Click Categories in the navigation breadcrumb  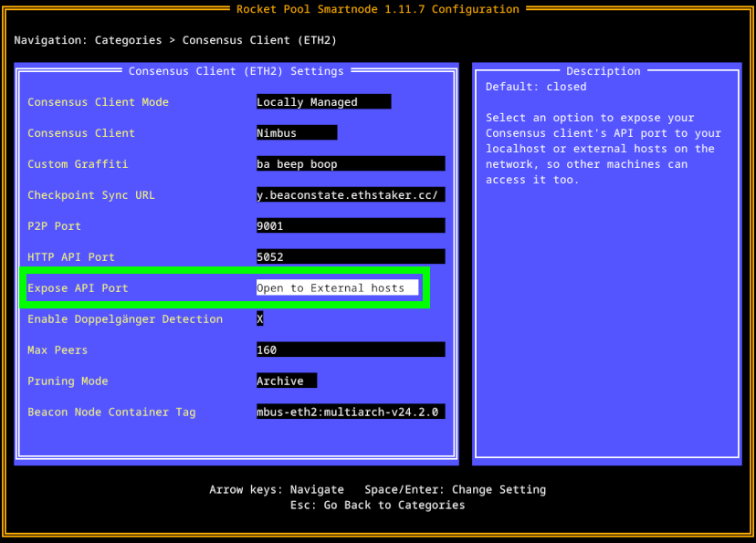pos(128,40)
